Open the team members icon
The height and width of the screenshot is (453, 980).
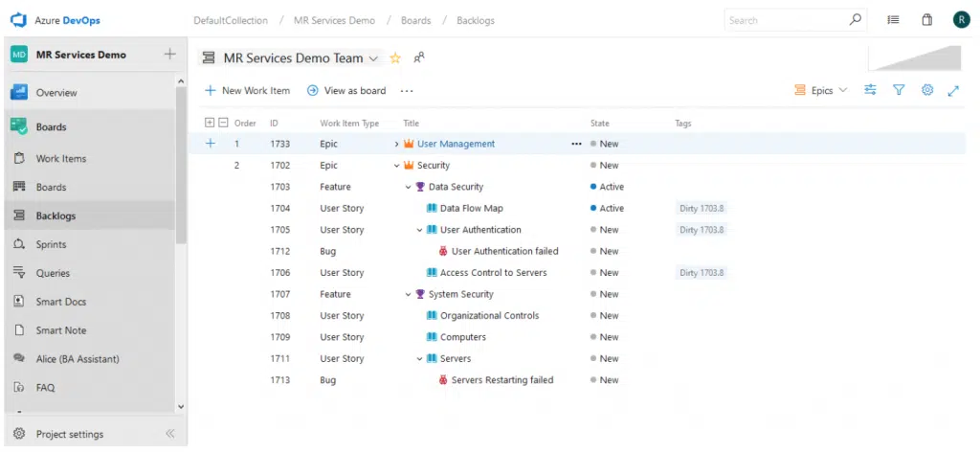click(x=418, y=58)
